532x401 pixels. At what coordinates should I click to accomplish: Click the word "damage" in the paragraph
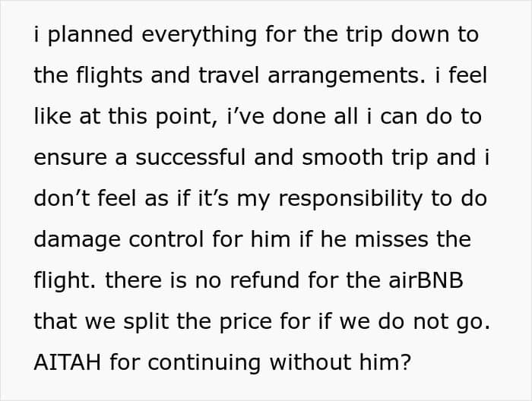point(78,238)
